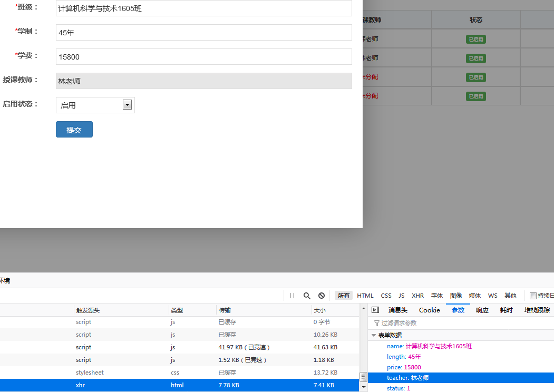This screenshot has height=392, width=554.
Task: Filter network requests by JS
Action: coord(401,296)
